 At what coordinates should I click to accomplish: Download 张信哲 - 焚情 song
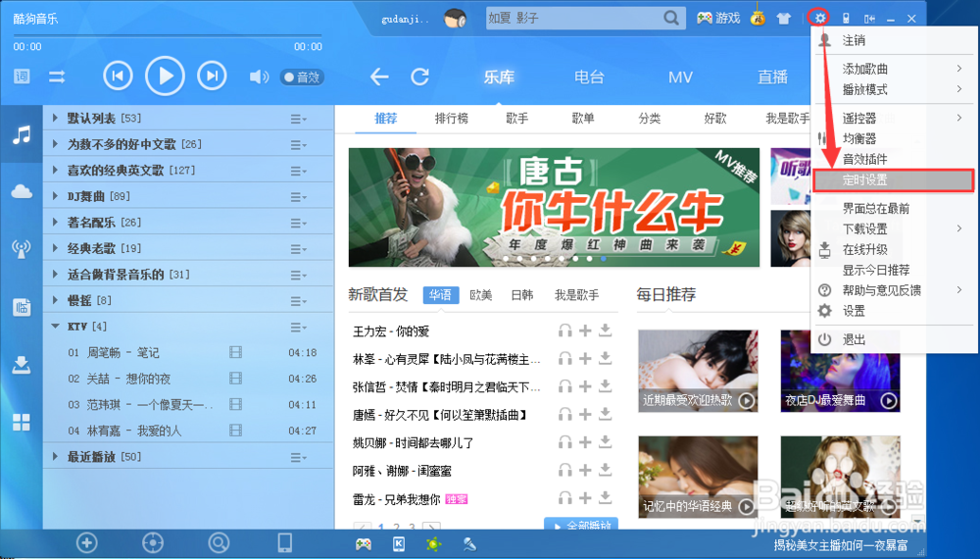[605, 385]
